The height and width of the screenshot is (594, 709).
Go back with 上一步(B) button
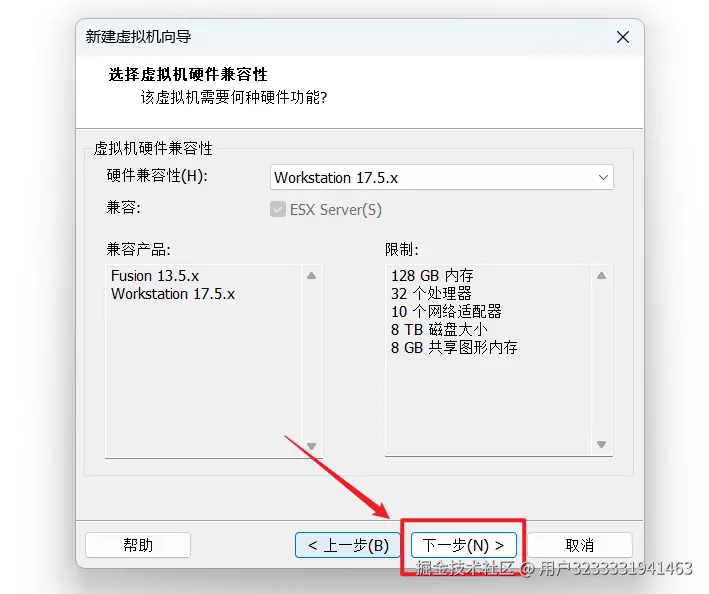pyautogui.click(x=347, y=545)
